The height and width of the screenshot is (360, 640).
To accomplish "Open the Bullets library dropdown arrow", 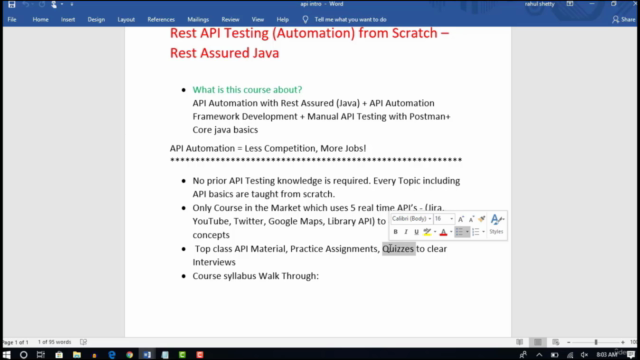I will (467, 232).
